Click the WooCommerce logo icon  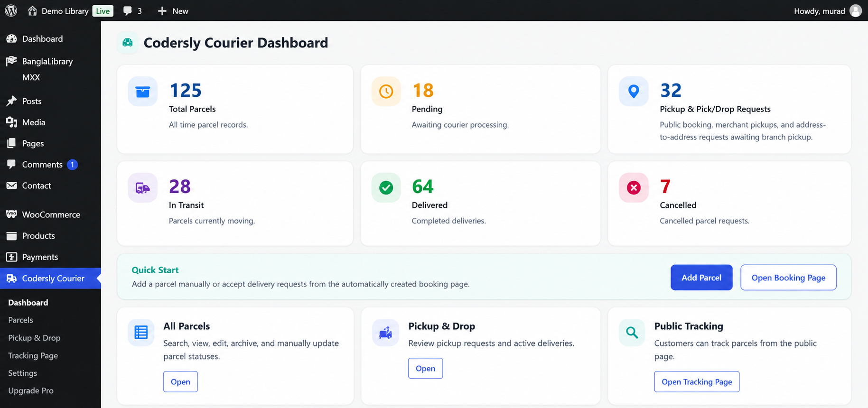[11, 214]
